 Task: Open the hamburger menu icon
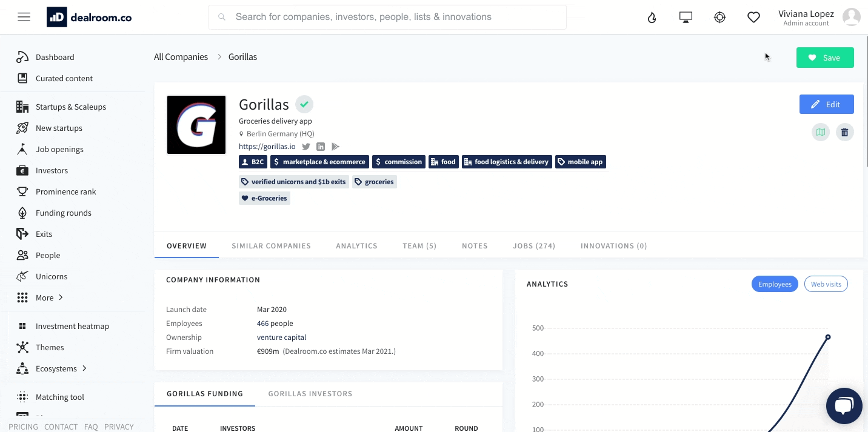point(24,17)
